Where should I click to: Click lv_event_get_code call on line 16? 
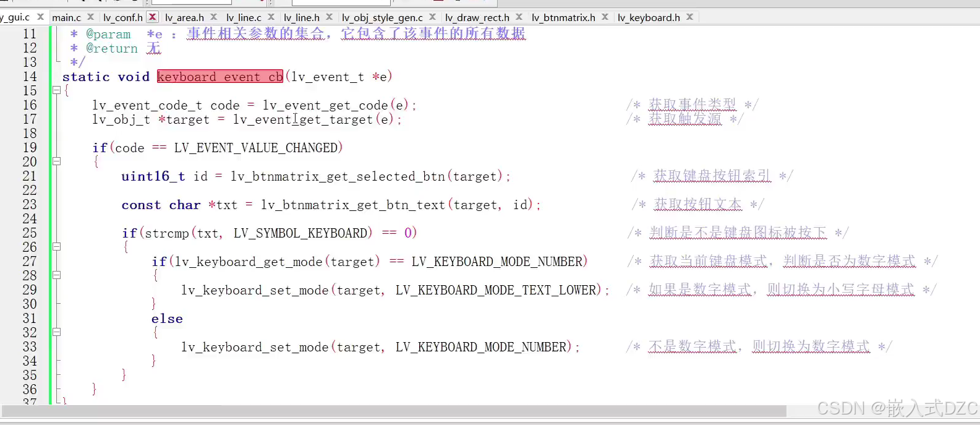[x=325, y=105]
